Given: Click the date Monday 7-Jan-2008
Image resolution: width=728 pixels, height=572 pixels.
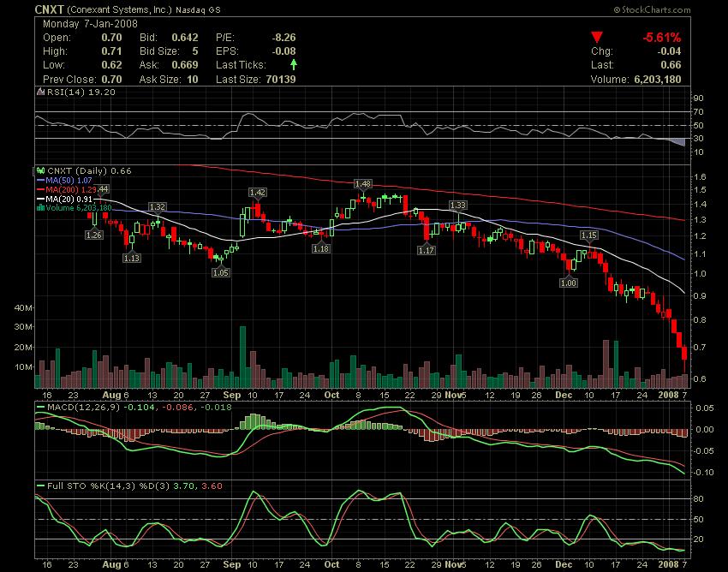Looking at the screenshot, I should click(x=90, y=24).
